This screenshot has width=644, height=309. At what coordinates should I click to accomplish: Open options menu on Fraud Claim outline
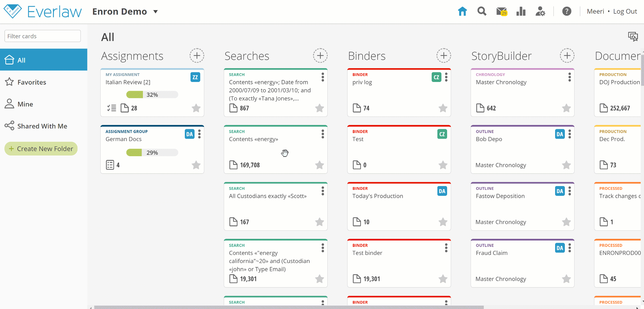(570, 248)
